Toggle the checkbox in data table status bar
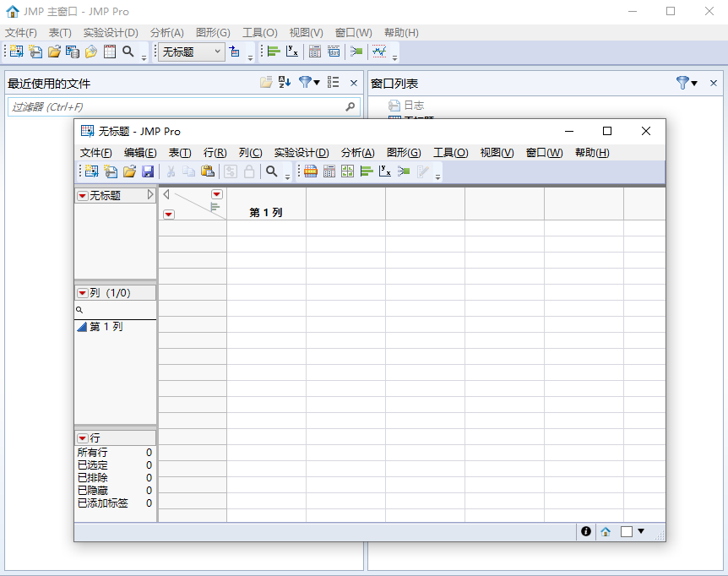The image size is (728, 576). (627, 531)
